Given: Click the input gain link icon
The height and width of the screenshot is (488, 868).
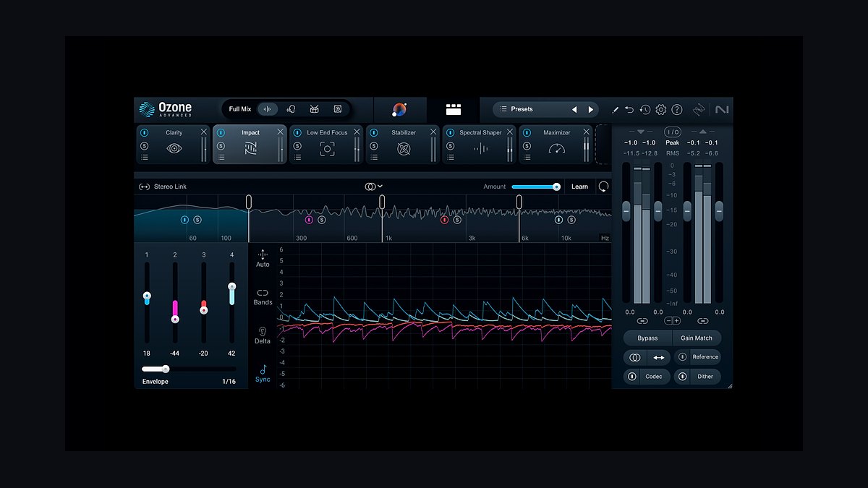Looking at the screenshot, I should point(642,320).
